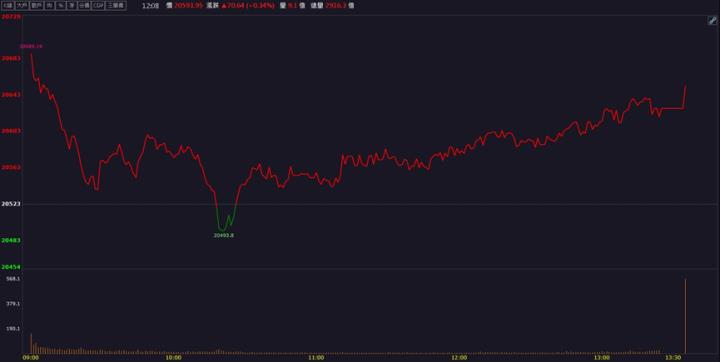
Task: Toggle the 均 average line button
Action: [x=49, y=6]
